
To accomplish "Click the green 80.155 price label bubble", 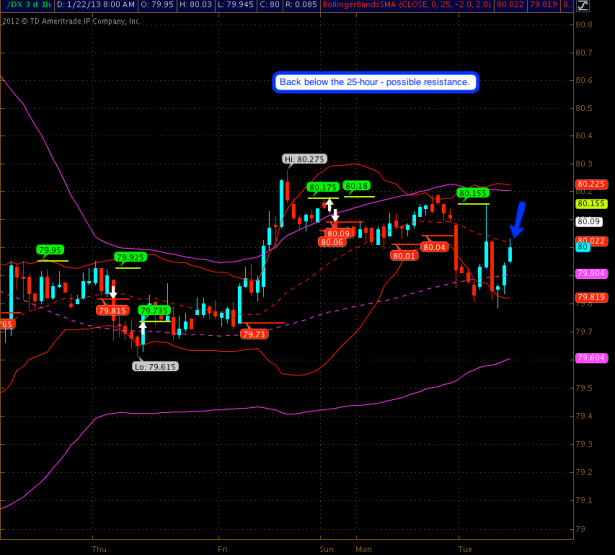I will [472, 192].
